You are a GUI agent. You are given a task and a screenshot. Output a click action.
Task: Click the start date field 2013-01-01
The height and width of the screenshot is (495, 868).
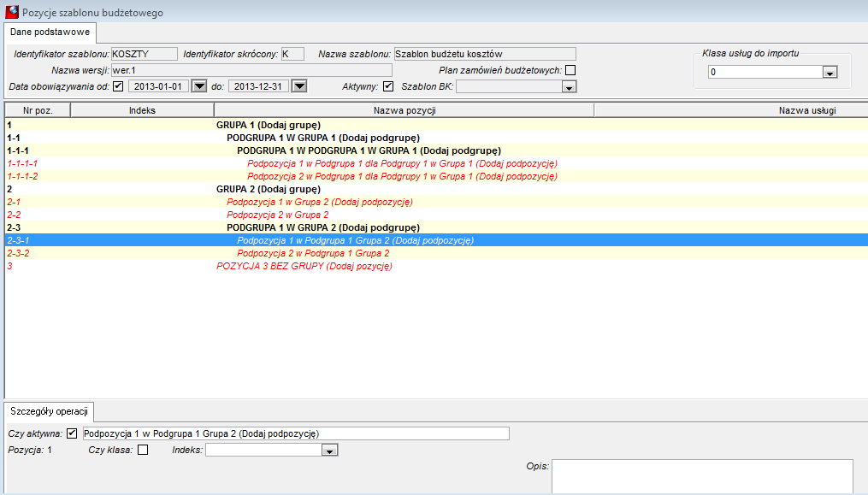point(158,86)
